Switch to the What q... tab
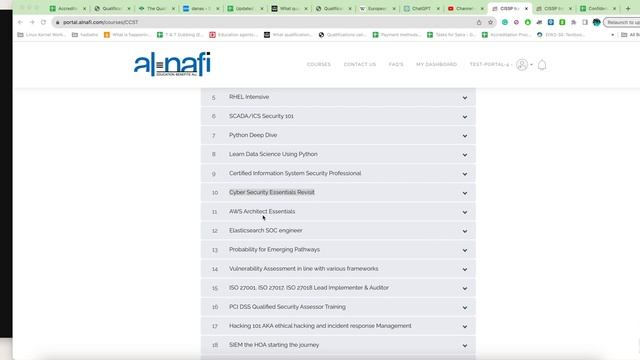 pyautogui.click(x=289, y=9)
